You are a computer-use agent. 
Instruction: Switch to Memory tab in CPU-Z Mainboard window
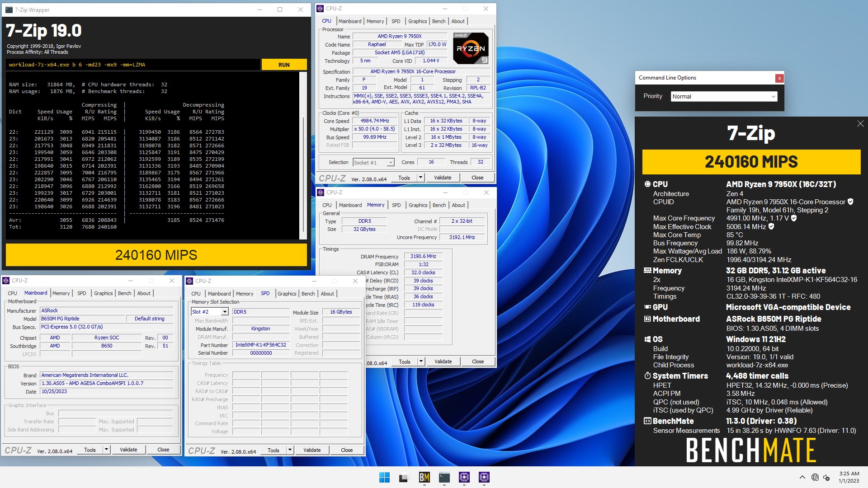(61, 293)
